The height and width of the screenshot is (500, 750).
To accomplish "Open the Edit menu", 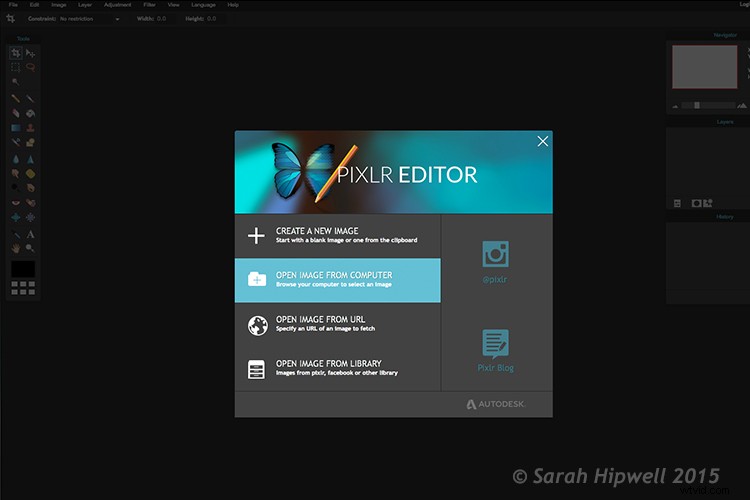I will pyautogui.click(x=34, y=5).
